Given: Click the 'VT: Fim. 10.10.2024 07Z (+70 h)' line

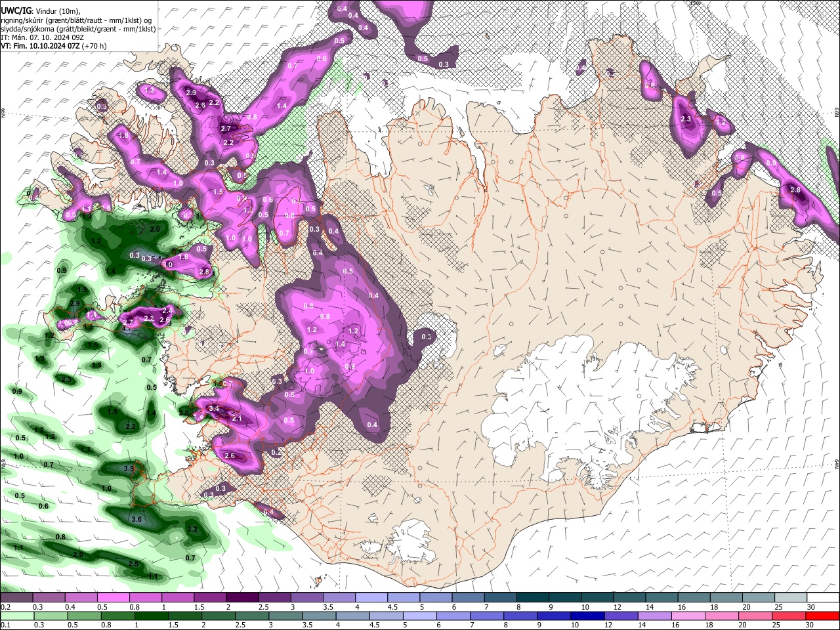Looking at the screenshot, I should coord(54,46).
